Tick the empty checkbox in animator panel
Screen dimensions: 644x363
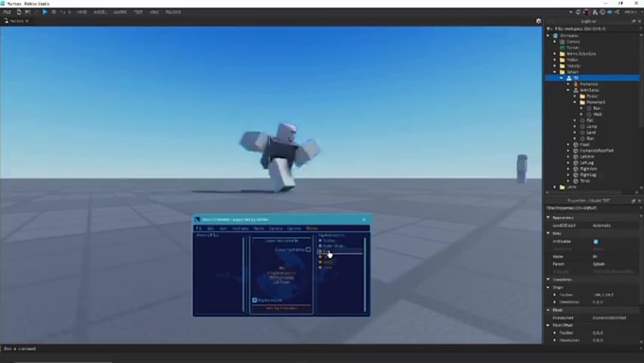point(308,249)
